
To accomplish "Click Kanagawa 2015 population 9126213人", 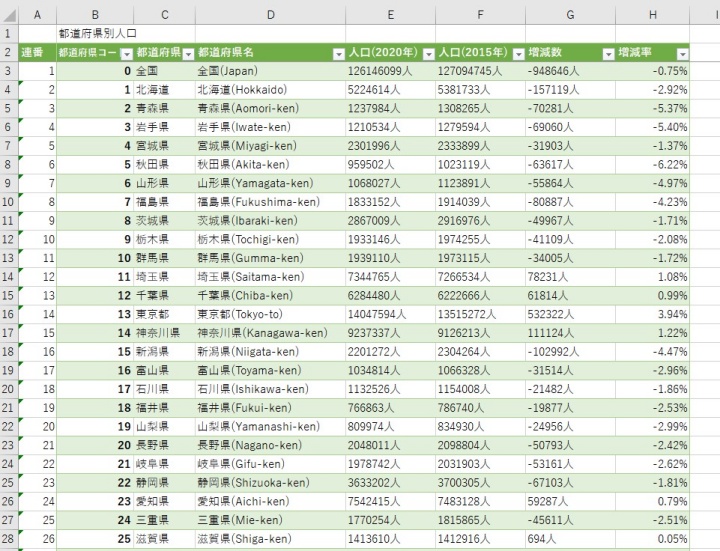I will tap(480, 333).
